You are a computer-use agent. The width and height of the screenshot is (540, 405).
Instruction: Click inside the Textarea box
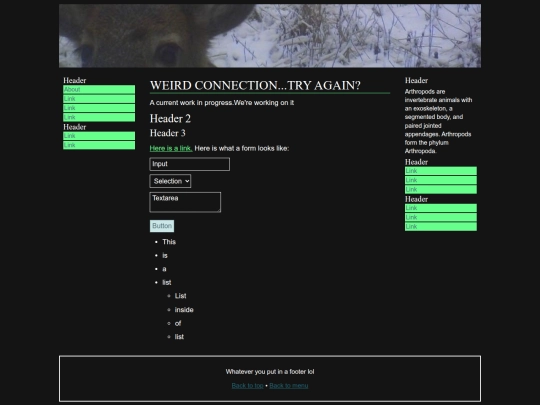(x=185, y=202)
